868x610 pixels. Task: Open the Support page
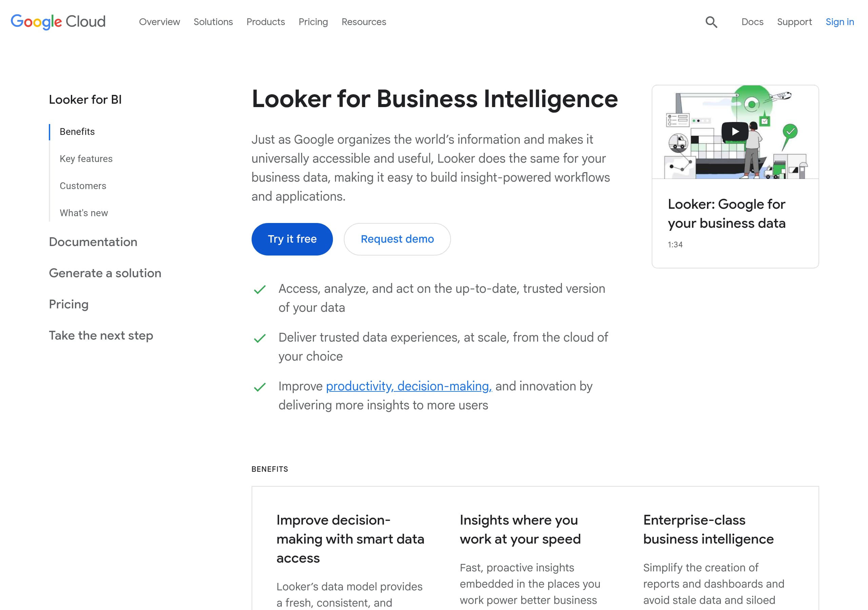coord(794,22)
